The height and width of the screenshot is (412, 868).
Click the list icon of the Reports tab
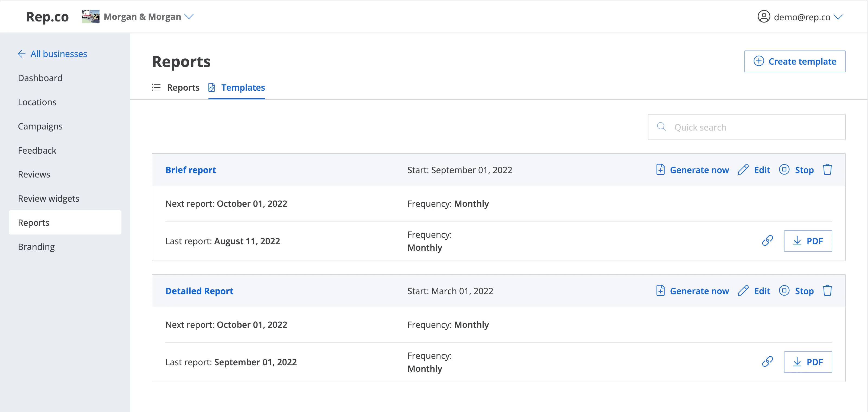point(156,87)
